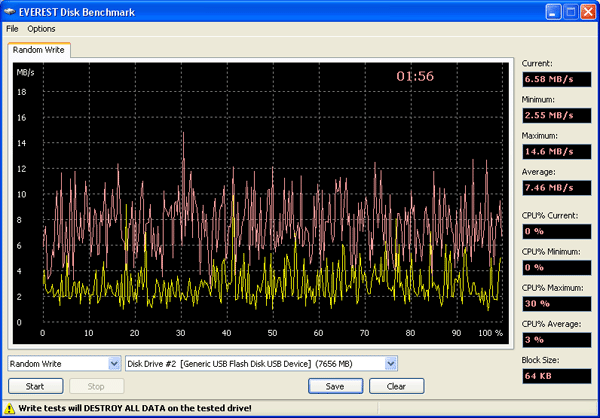Minimize the EVEREST Disk Benchmark window
Image resolution: width=600 pixels, height=418 pixels.
point(553,12)
